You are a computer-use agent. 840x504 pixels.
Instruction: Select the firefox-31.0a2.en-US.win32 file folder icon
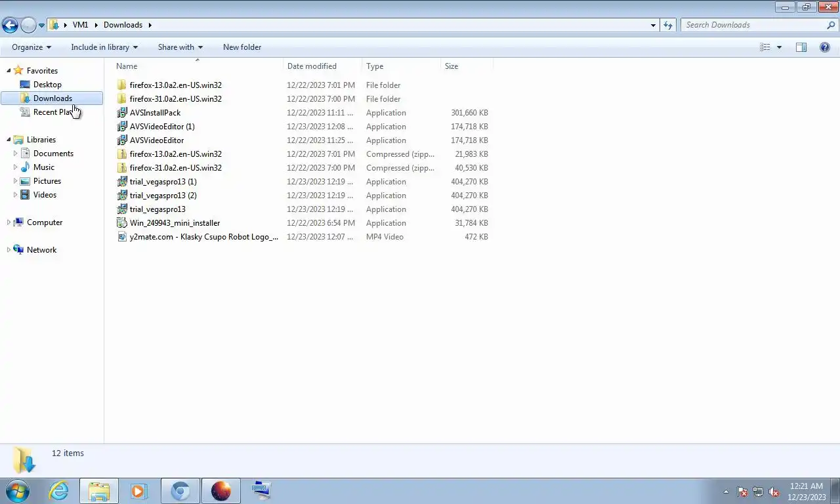(121, 99)
